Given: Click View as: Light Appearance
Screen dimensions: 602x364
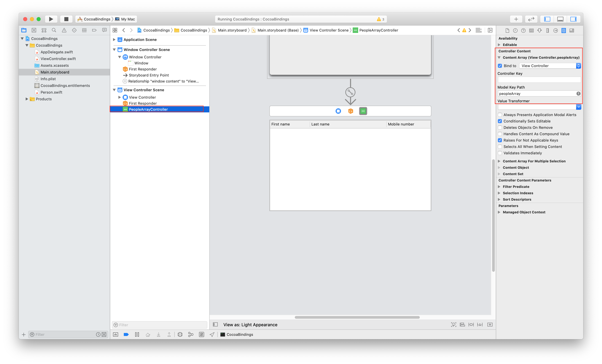Looking at the screenshot, I should point(250,325).
